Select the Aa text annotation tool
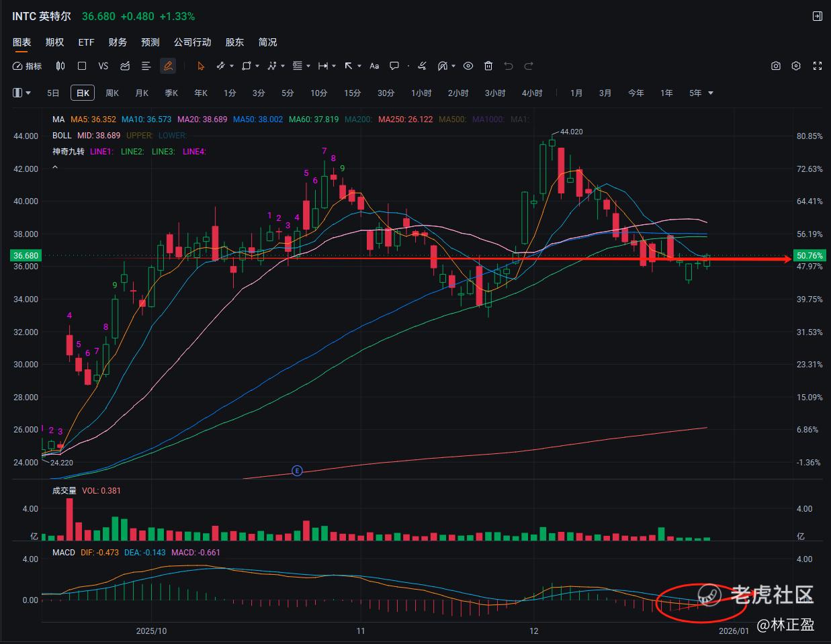Viewport: 831px width, 644px height. click(374, 66)
